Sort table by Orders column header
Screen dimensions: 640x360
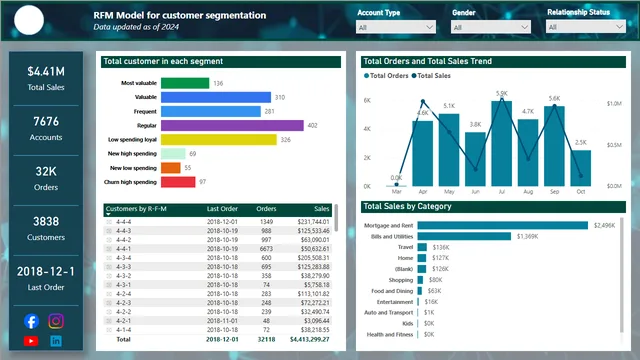tap(266, 209)
